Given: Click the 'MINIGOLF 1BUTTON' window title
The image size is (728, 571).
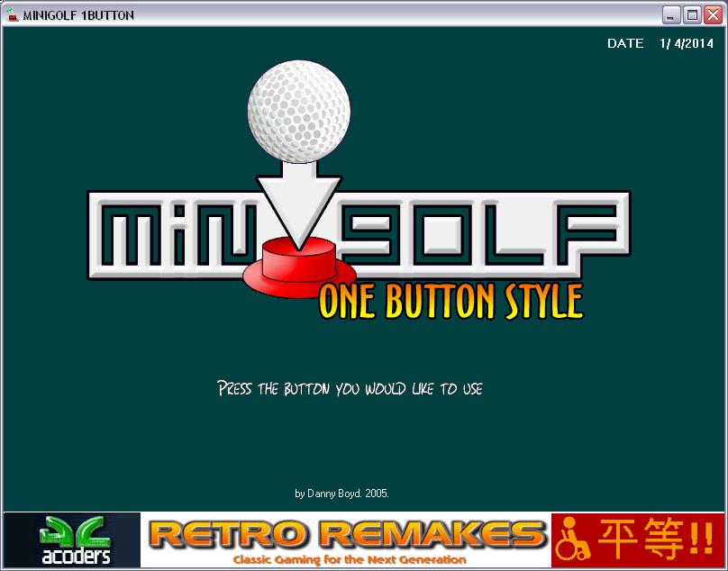Looking at the screenshot, I should (x=78, y=15).
